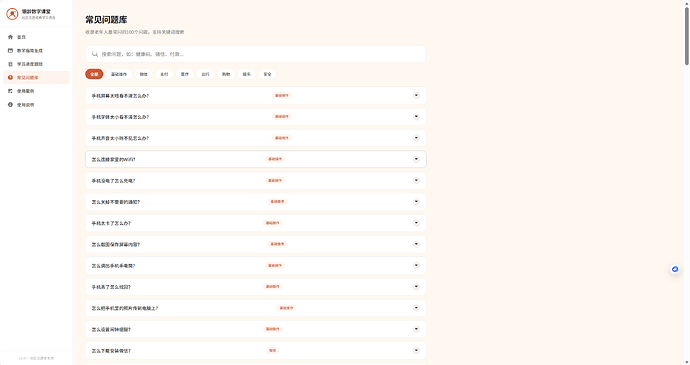Image resolution: width=690 pixels, height=365 pixels.
Task: Filter questions by 基础操作
Action: (119, 74)
